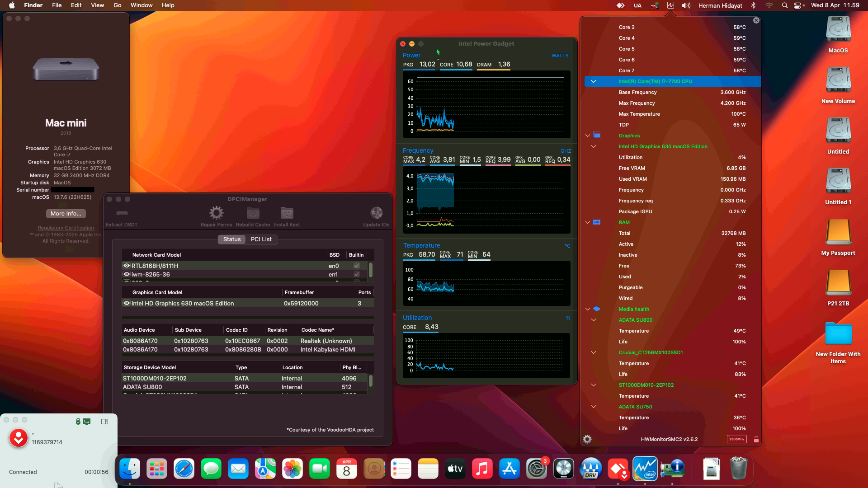868x488 pixels.
Task: Collapse the Media health section
Action: pyautogui.click(x=588, y=309)
